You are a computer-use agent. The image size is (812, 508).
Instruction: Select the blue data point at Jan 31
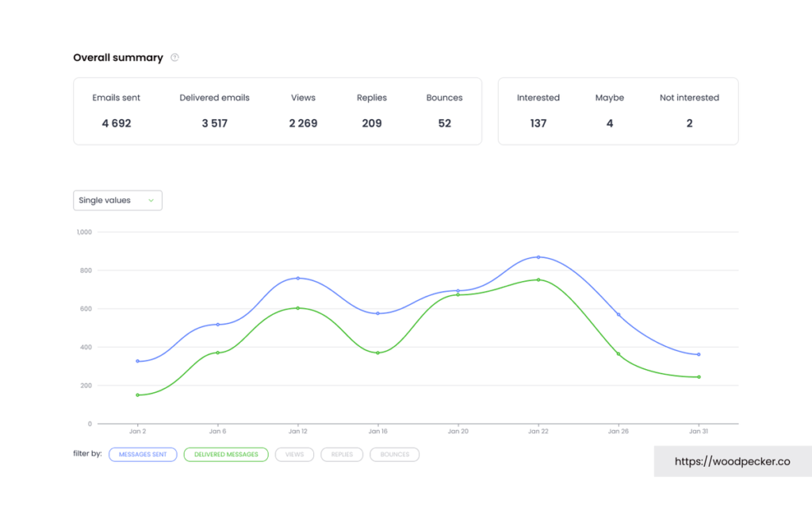(699, 355)
